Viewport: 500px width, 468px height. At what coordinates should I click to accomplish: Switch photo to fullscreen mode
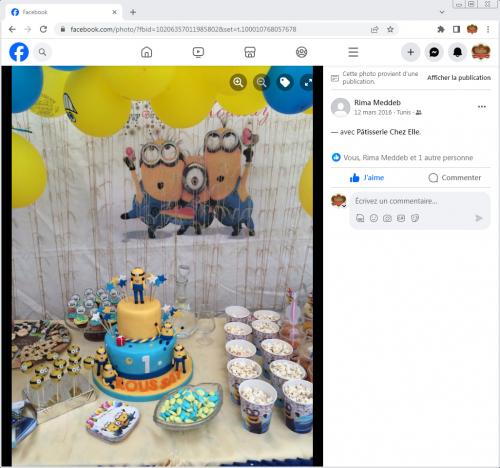coord(308,82)
